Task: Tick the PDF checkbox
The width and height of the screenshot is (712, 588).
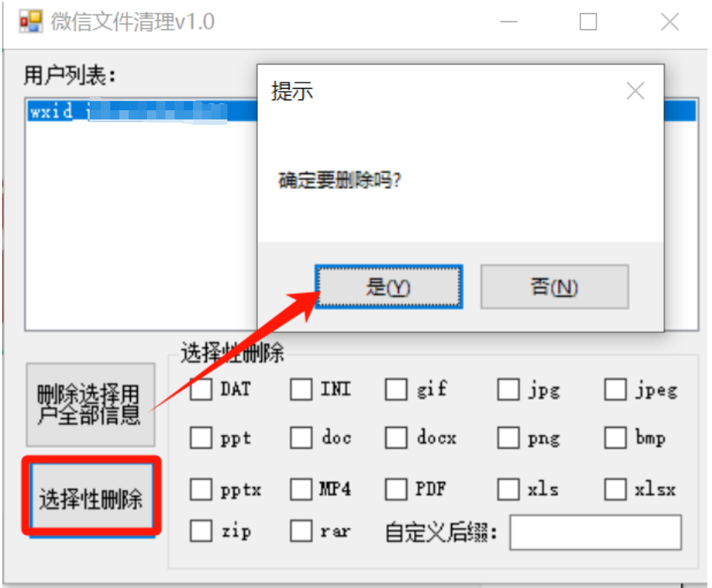Action: coord(396,489)
